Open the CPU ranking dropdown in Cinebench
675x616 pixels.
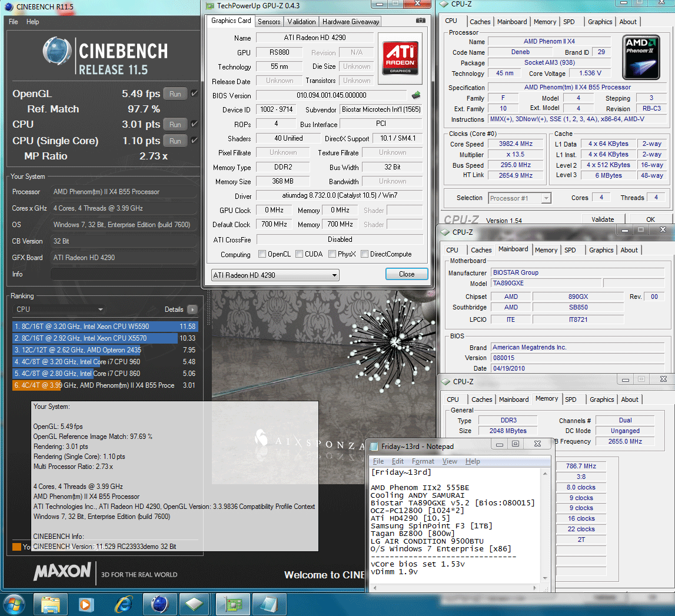pos(59,309)
